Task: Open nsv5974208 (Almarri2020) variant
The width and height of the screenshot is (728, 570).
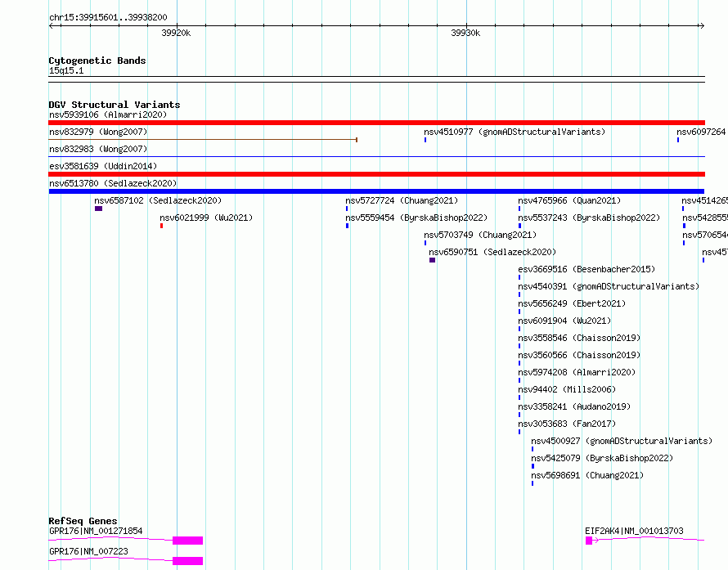Action: point(577,372)
